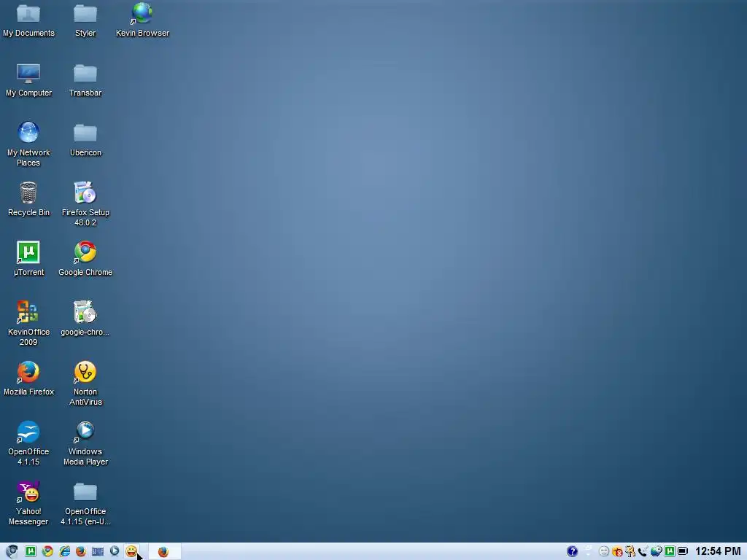Switch to the running Firefox taskbar button
This screenshot has height=560, width=747.
pos(164,551)
